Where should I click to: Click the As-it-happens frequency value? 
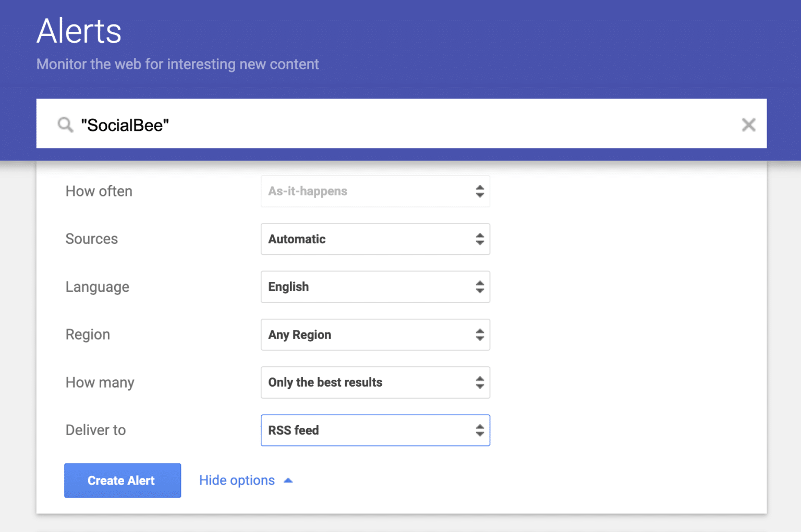tap(308, 191)
